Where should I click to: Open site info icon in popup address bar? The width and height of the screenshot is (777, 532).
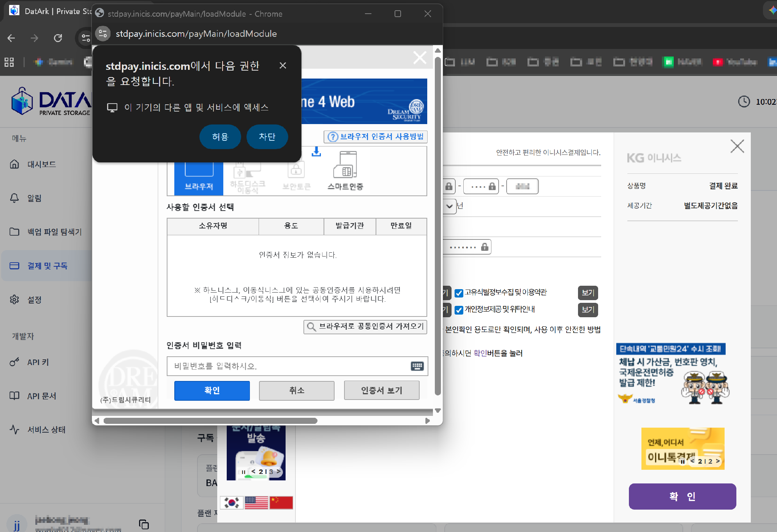tap(103, 34)
